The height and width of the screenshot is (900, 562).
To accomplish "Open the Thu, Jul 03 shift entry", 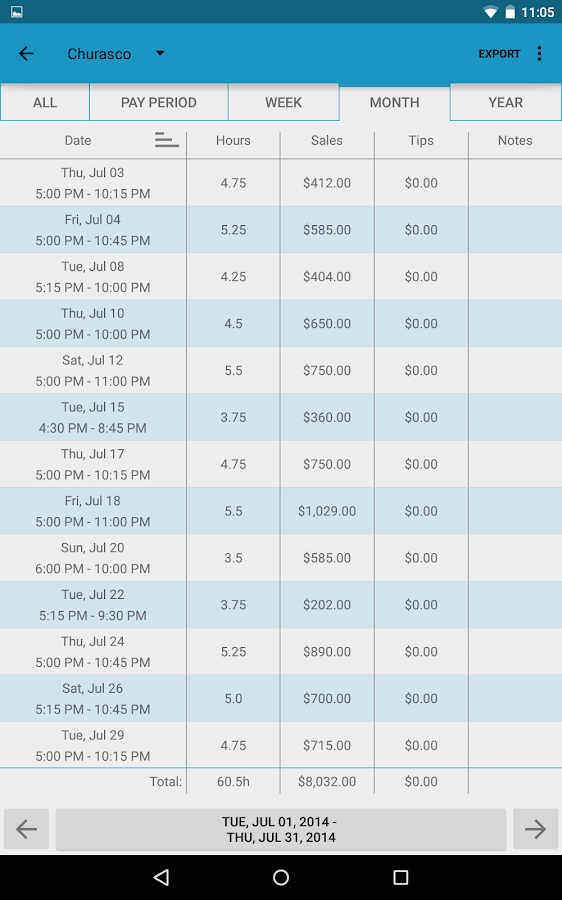I will pos(281,183).
